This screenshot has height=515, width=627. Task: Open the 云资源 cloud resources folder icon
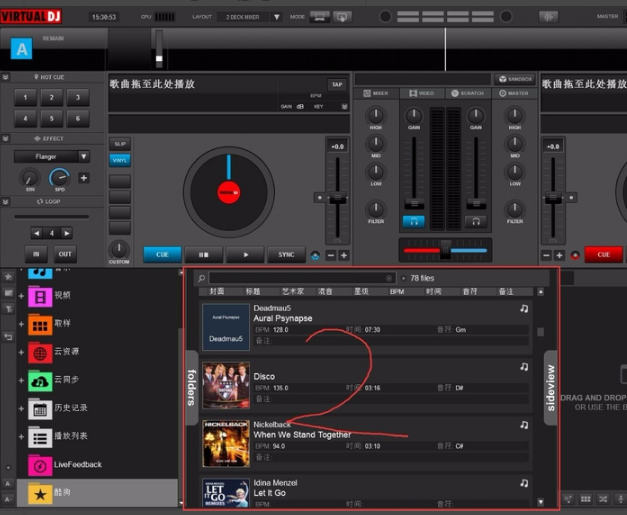40,353
